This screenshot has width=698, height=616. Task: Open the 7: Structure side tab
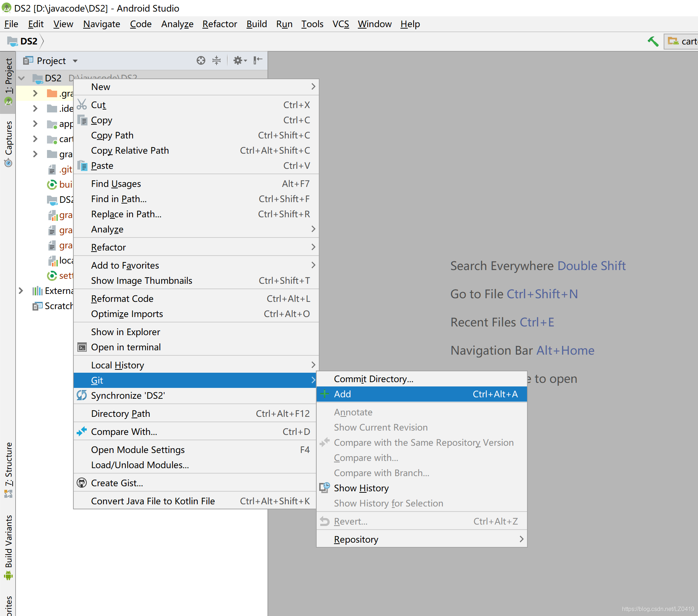tap(8, 470)
